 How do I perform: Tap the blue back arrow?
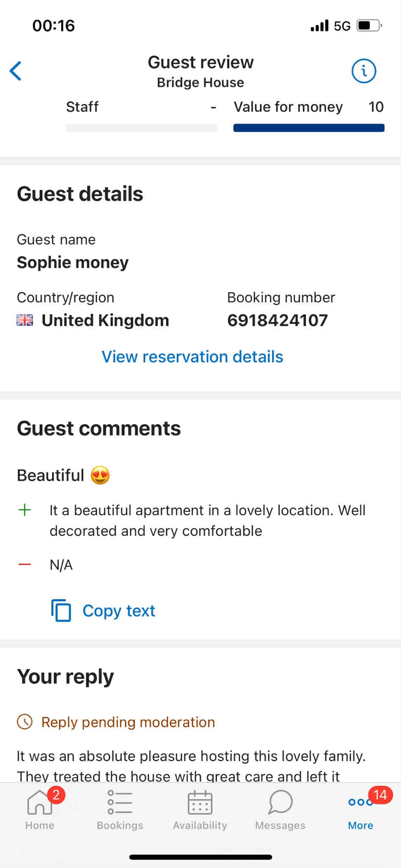[x=16, y=71]
